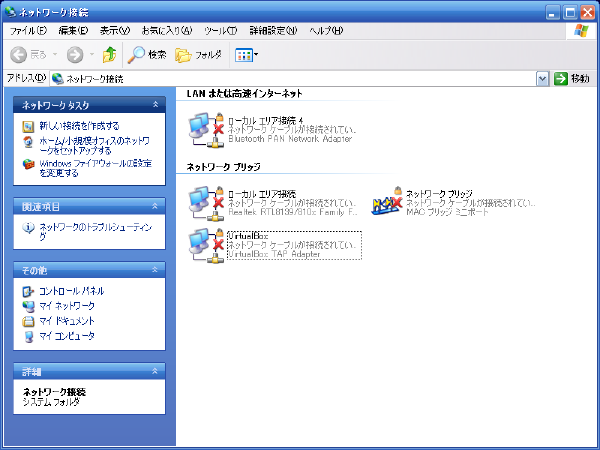
Task: Maximize the ネットワーク接続 window
Action: click(x=570, y=13)
